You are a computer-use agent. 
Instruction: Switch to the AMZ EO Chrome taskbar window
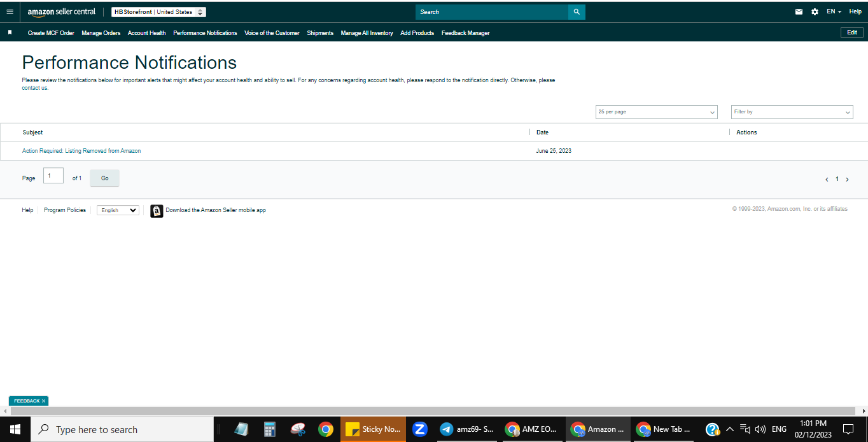(x=532, y=429)
